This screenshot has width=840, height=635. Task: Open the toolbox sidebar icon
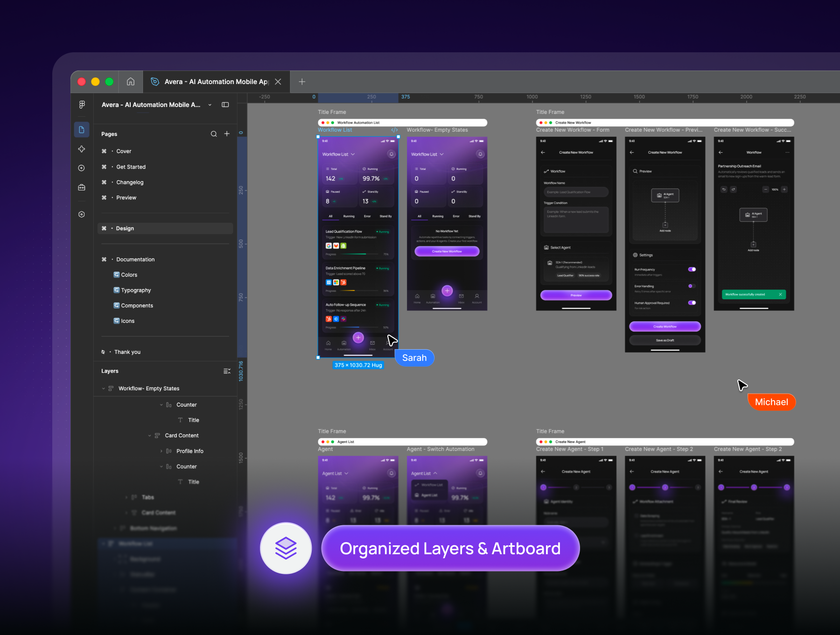(x=82, y=187)
